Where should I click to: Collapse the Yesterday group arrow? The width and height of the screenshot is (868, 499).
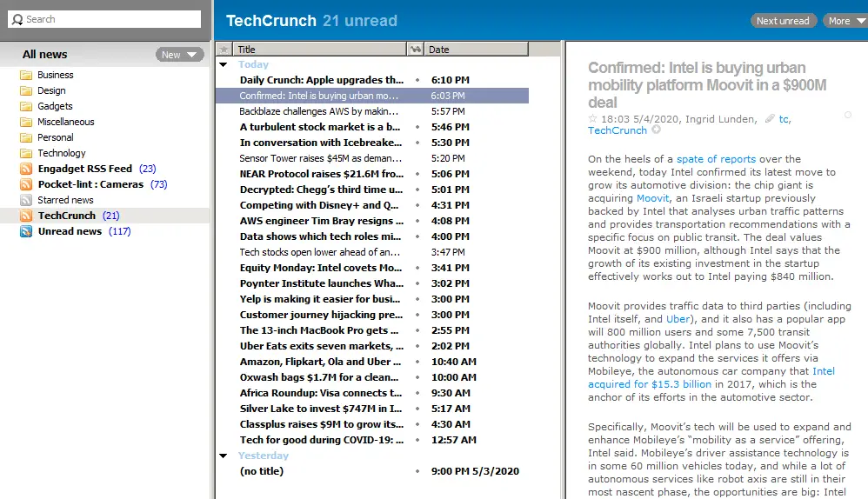pos(224,456)
